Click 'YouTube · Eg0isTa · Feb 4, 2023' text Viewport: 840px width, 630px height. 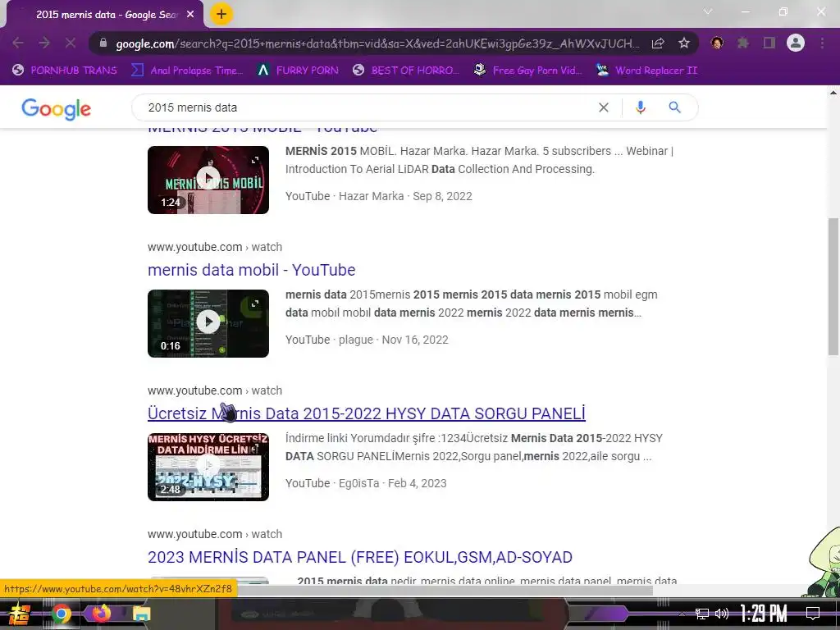(x=366, y=483)
